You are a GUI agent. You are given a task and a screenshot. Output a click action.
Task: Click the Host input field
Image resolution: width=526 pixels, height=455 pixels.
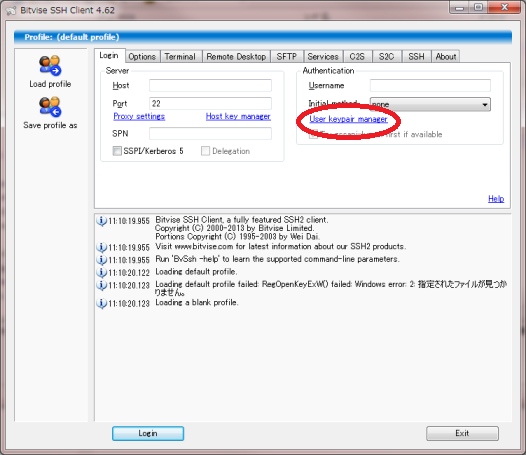tap(210, 86)
